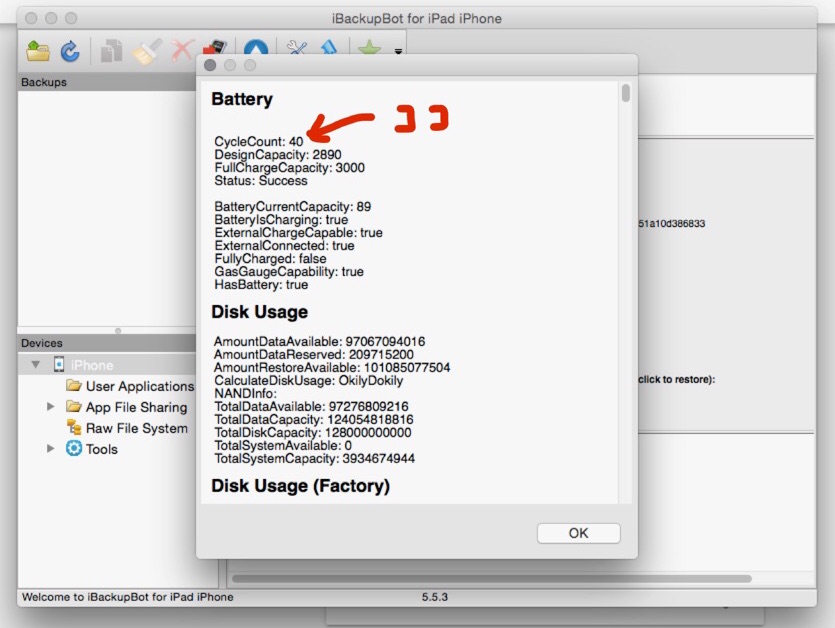Click the ExternalConnected: true line
835x628 pixels.
tap(284, 246)
